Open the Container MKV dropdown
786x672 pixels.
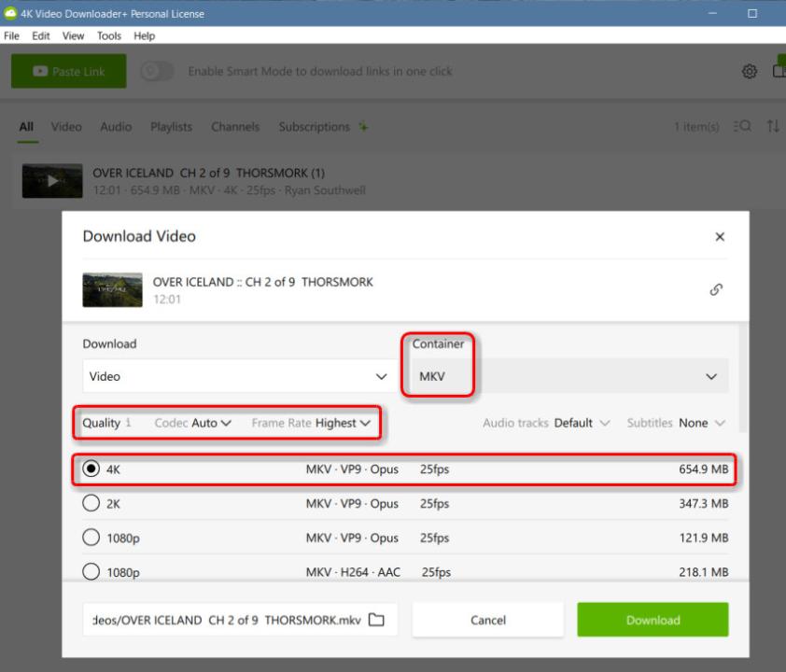pos(568,376)
